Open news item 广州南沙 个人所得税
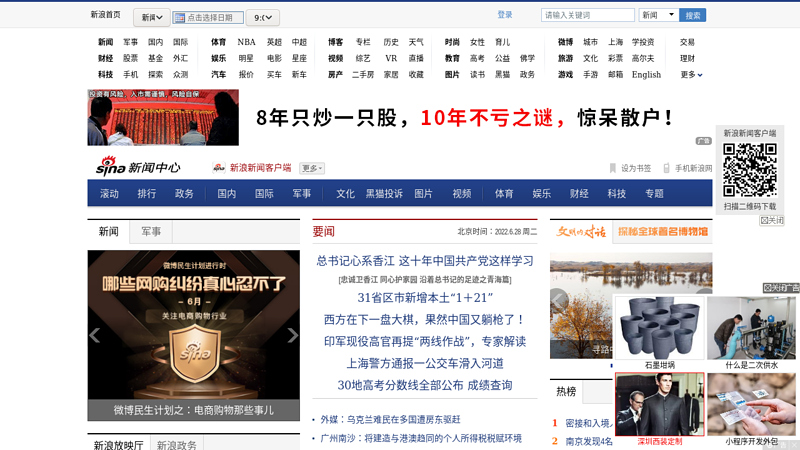The width and height of the screenshot is (800, 450). click(x=421, y=438)
